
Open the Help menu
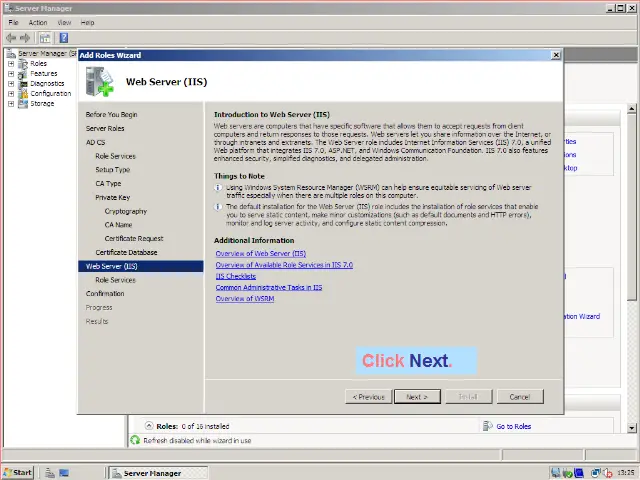tap(87, 22)
